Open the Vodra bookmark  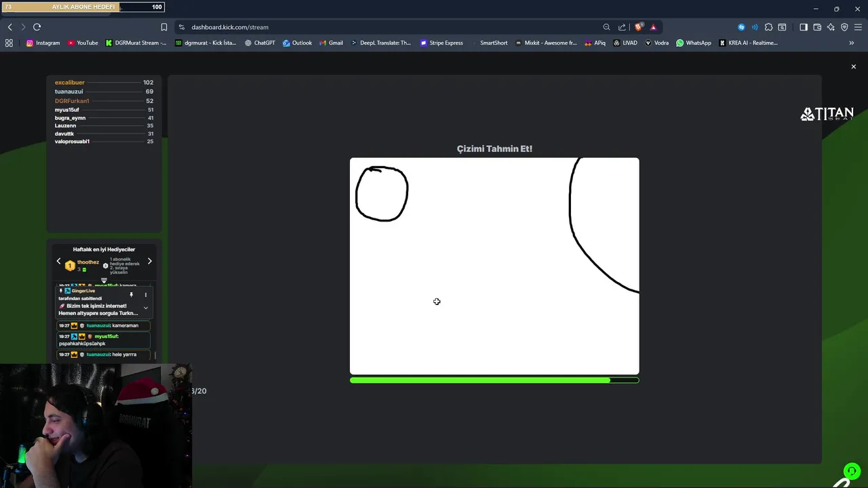tap(656, 43)
